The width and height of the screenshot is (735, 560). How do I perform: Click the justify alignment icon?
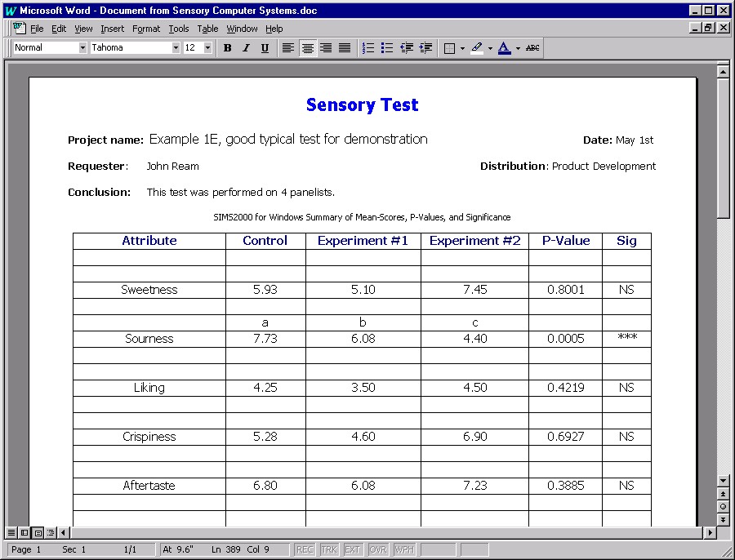tap(345, 48)
